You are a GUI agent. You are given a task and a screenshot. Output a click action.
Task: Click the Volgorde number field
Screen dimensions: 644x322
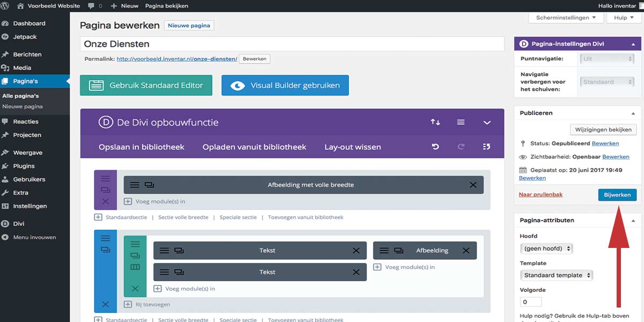[531, 302]
